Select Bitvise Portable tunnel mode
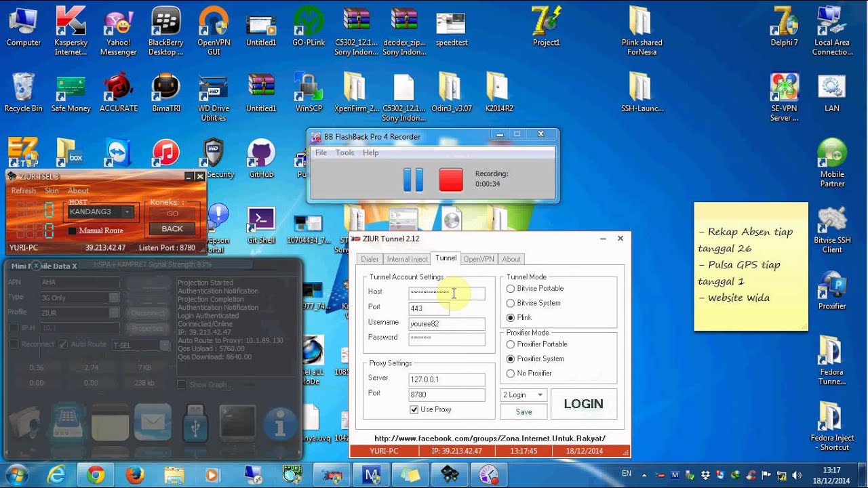The width and height of the screenshot is (868, 488). [x=511, y=289]
